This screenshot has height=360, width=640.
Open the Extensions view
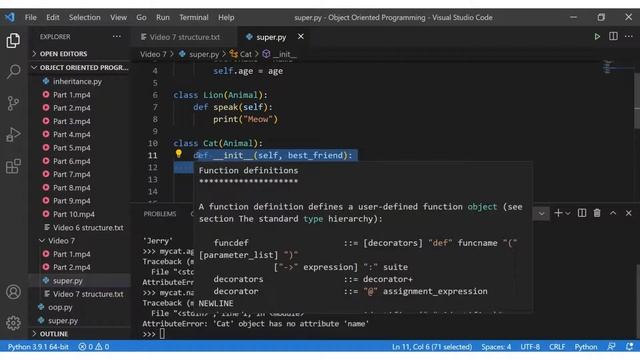13,166
